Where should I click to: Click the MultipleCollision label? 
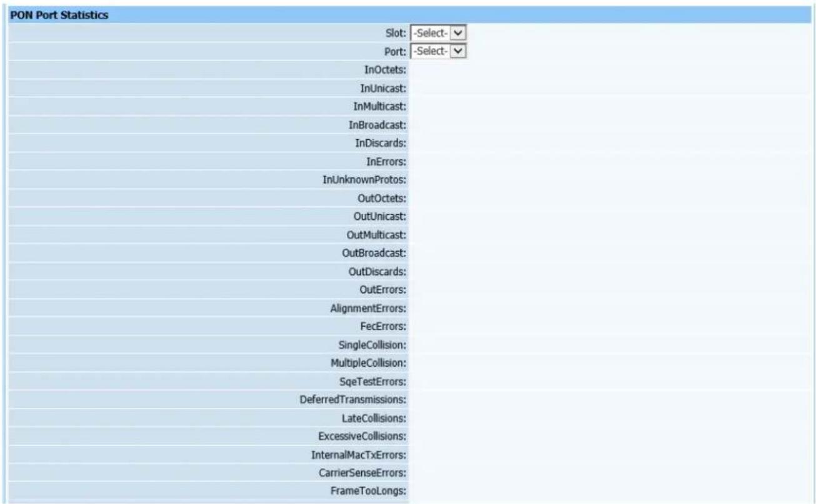[x=369, y=363]
